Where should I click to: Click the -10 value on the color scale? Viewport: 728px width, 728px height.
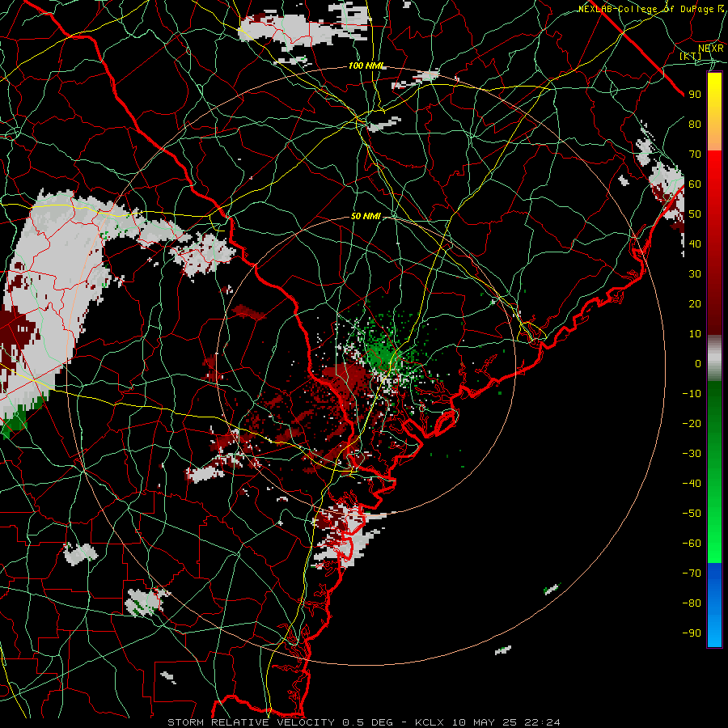tap(692, 394)
